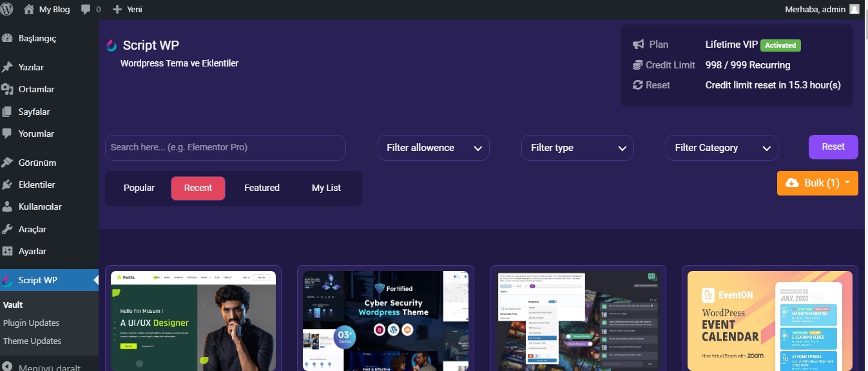Click the WordPress logo icon
868x371 pixels.
[7, 9]
